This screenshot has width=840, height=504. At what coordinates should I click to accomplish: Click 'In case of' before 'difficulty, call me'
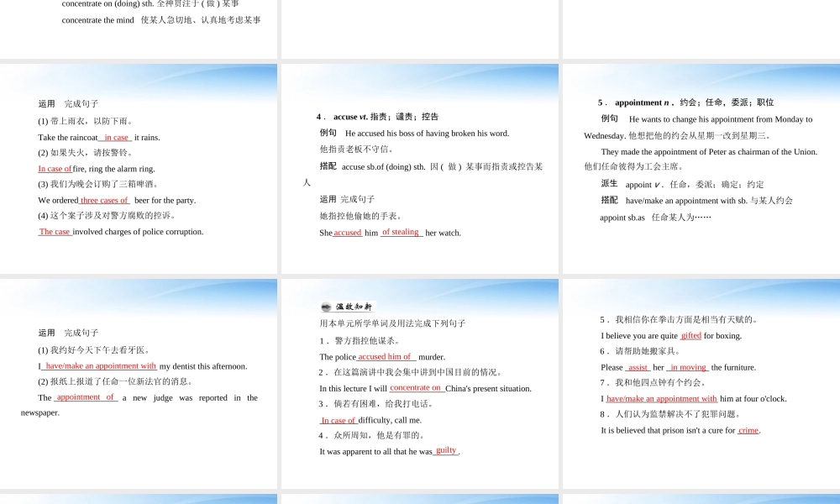pyautogui.click(x=338, y=421)
